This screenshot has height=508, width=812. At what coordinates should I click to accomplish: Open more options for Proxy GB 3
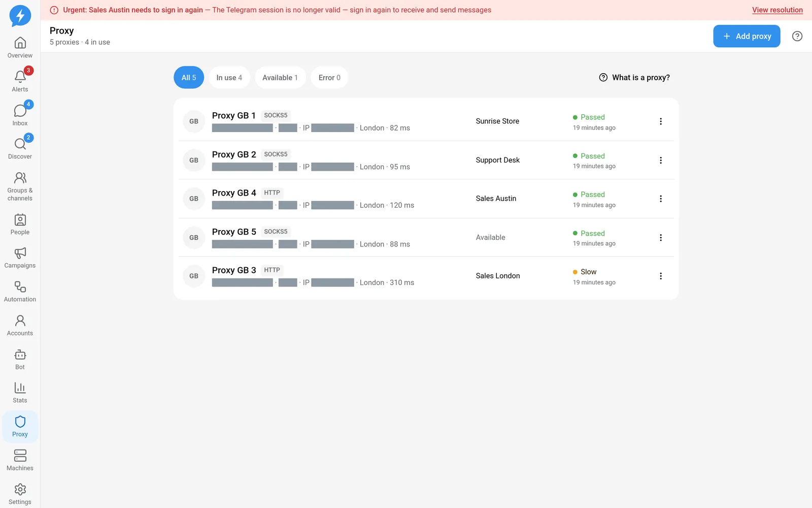point(661,276)
